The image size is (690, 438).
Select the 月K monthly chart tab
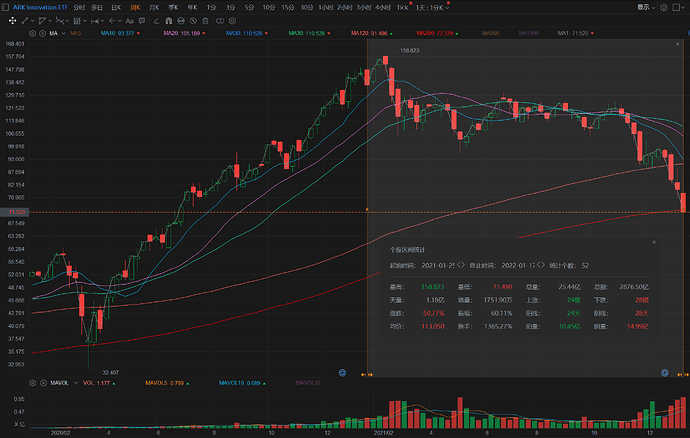click(154, 7)
